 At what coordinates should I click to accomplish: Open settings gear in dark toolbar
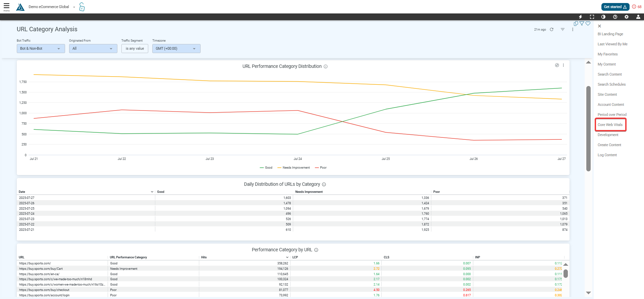[626, 17]
